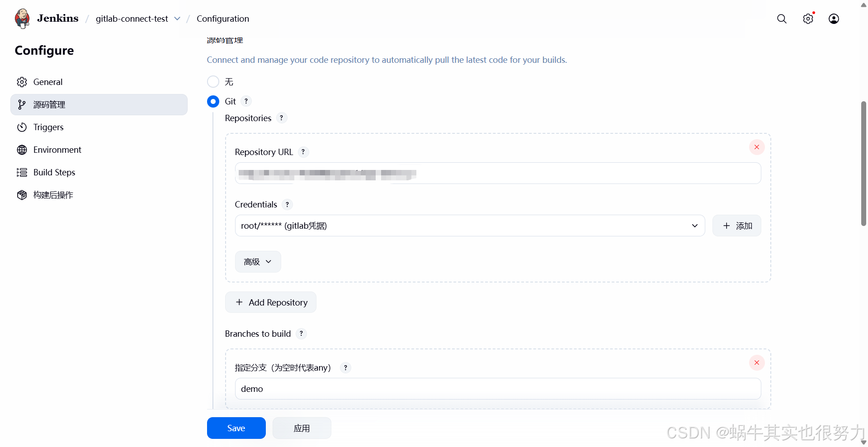Open gitlab-connect-test breadcrumb link
This screenshot has width=868, height=447.
click(x=132, y=19)
